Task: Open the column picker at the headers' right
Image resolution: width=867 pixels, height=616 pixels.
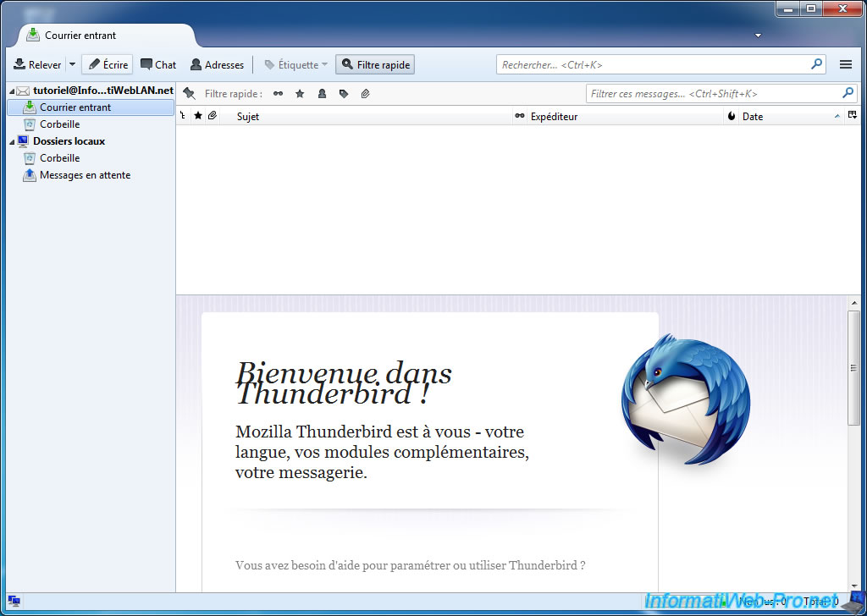Action: click(x=853, y=116)
